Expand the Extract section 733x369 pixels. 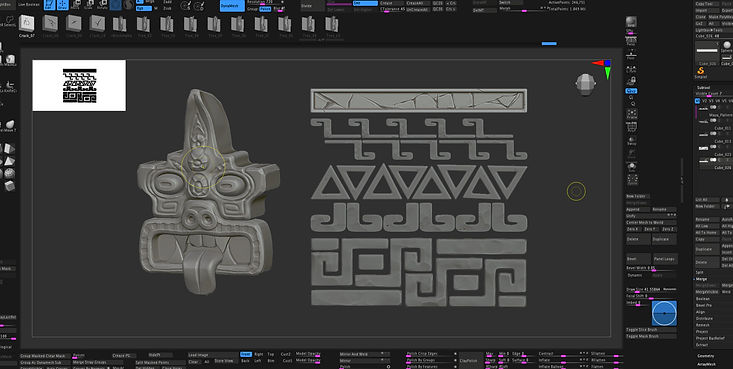tap(702, 345)
